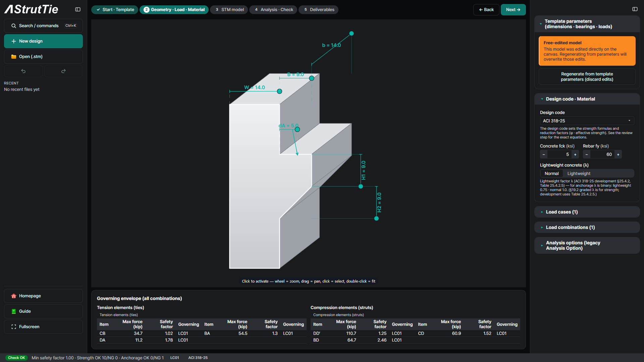Click the redo arrow button
The image size is (644, 362).
[63, 71]
